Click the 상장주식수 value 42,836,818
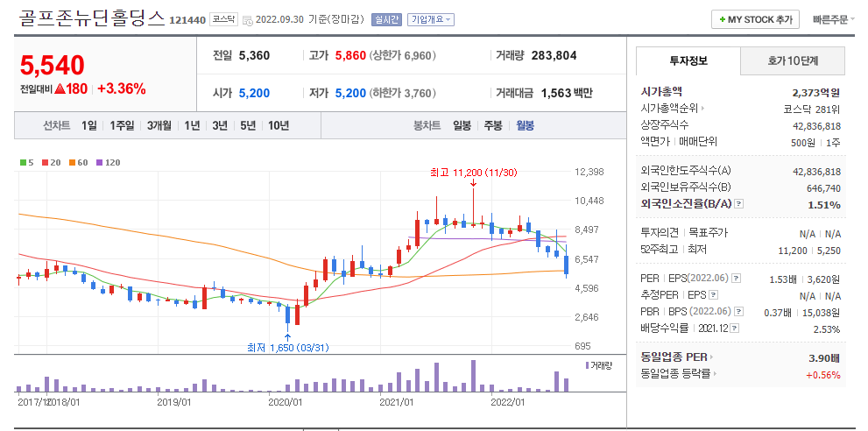The image size is (868, 431). pos(816,126)
